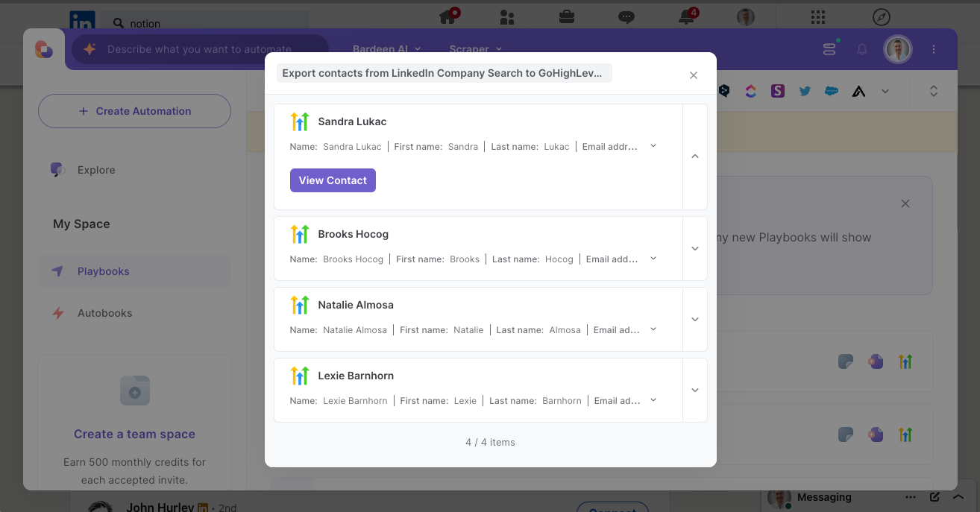980x512 pixels.
Task: Expand the LinkedIn Messaging panel chevron
Action: click(x=959, y=497)
